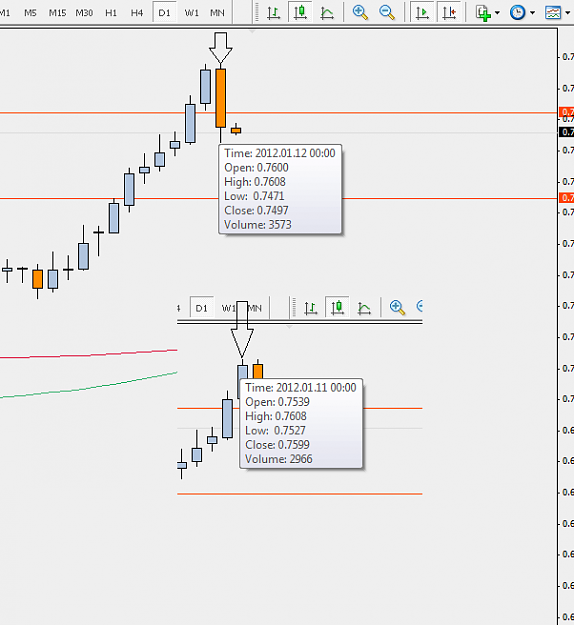
Task: Select the M15 timeframe
Action: coord(57,13)
